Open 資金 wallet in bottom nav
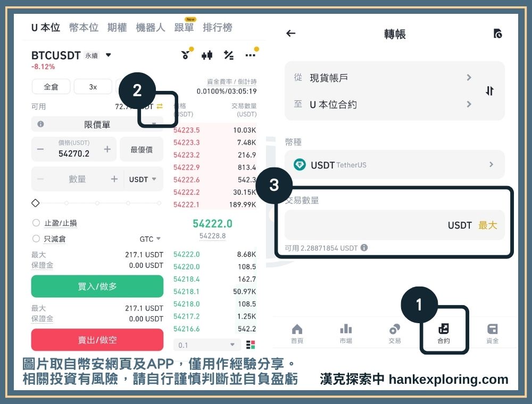532x404 pixels. point(492,333)
